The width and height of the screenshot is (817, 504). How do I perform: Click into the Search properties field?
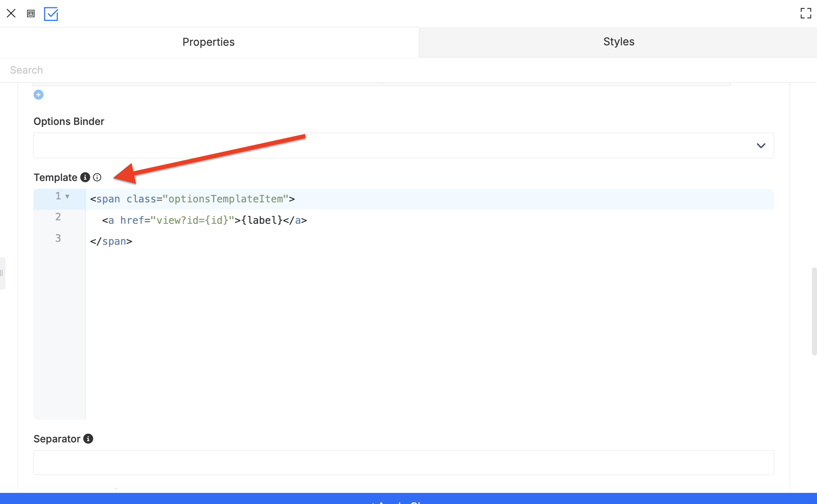[x=408, y=70]
